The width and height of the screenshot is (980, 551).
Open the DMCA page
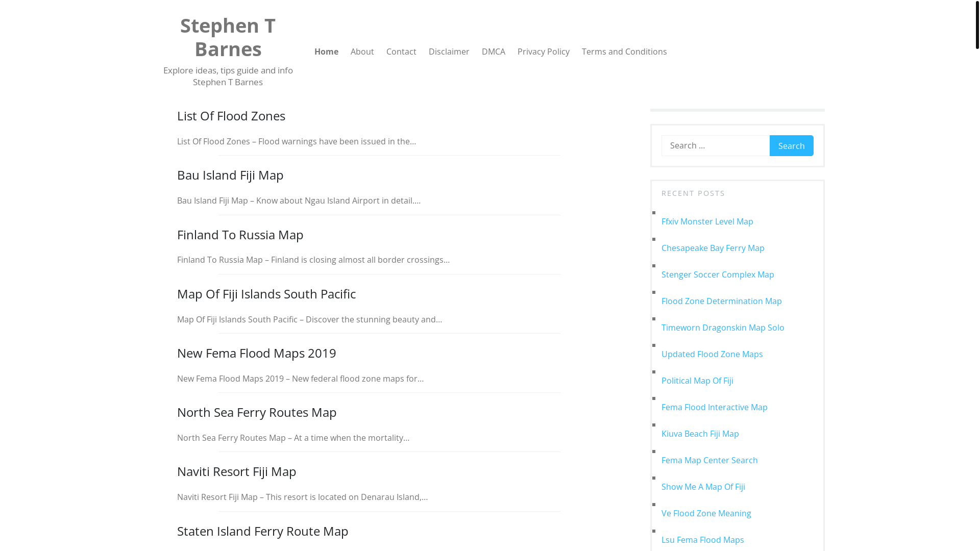[493, 52]
